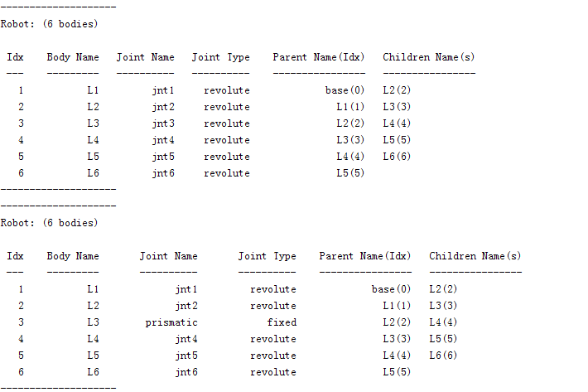The width and height of the screenshot is (588, 392).
Task: Select 'jnt6' in the second table
Action: 186,372
